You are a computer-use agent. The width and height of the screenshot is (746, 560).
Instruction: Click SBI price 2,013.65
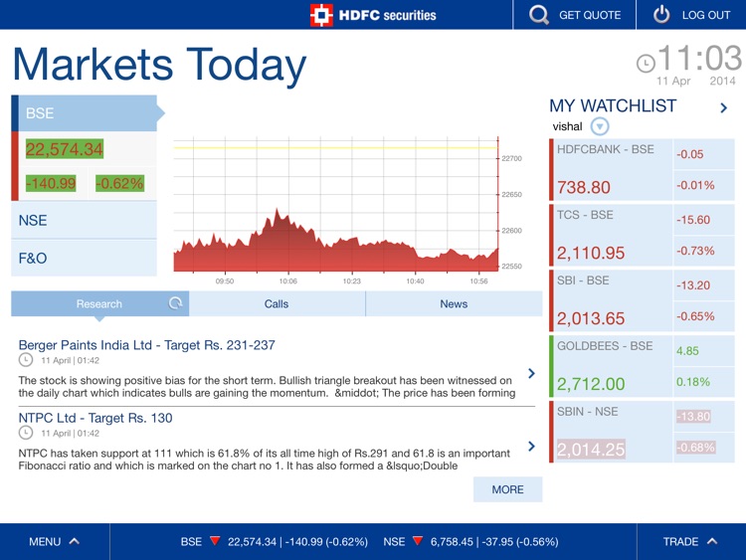pos(591,318)
